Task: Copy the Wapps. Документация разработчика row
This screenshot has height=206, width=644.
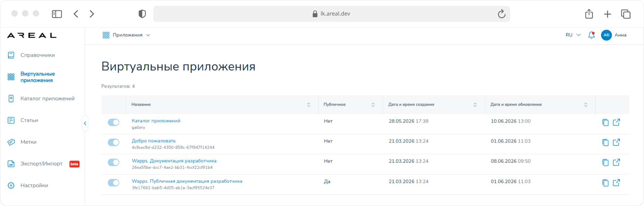Action: [605, 163]
